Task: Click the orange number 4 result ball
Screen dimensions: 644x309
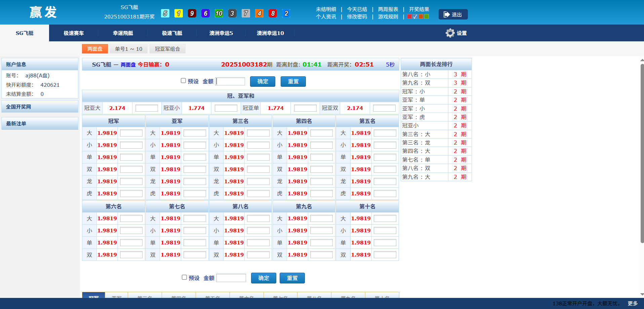Action: pyautogui.click(x=259, y=13)
